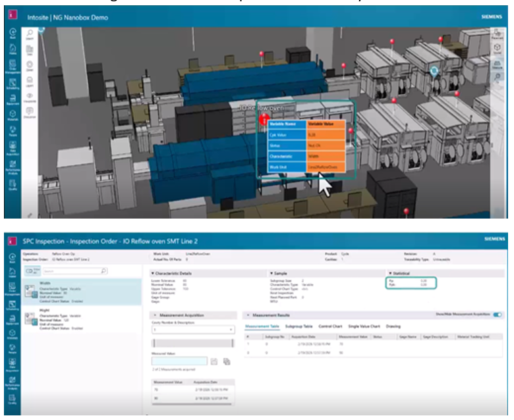Click the Gage Name column header
The width and height of the screenshot is (514, 420).
coord(408,336)
